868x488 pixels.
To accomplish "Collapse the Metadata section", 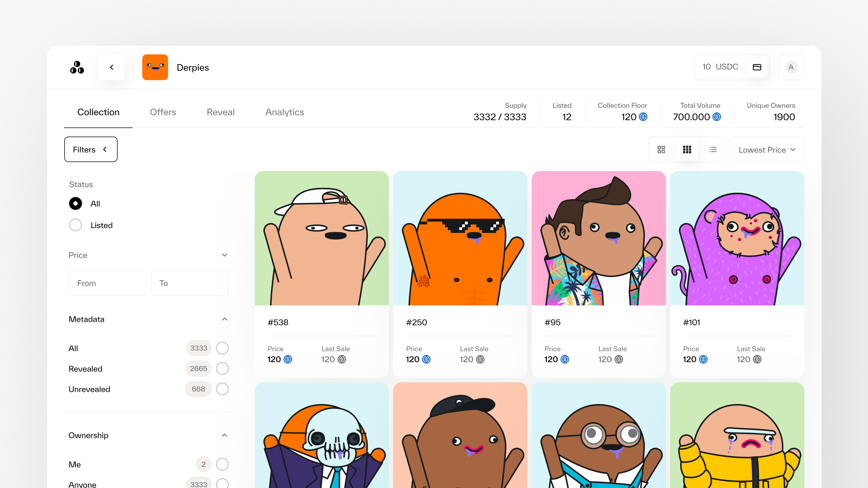I will [225, 319].
